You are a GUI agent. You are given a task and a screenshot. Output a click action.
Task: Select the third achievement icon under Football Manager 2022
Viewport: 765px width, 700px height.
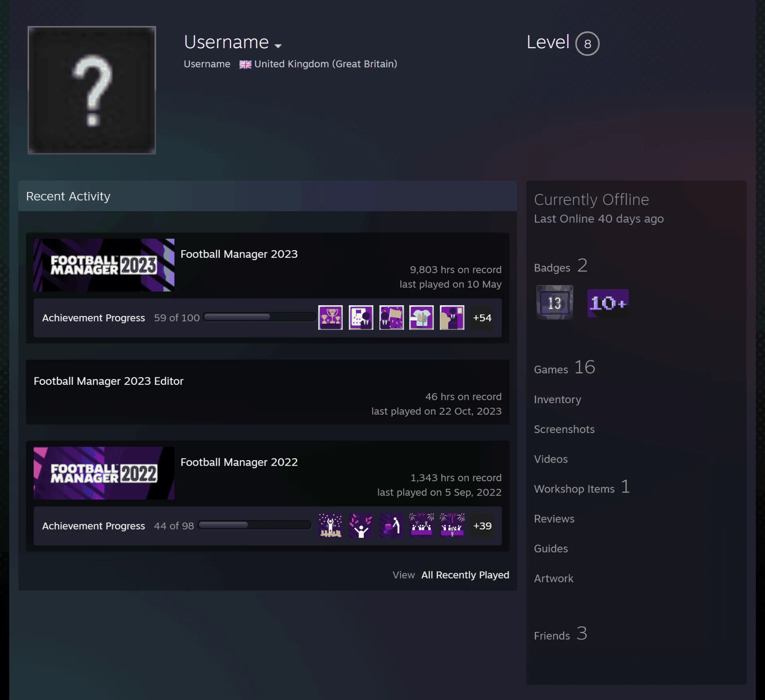point(391,525)
